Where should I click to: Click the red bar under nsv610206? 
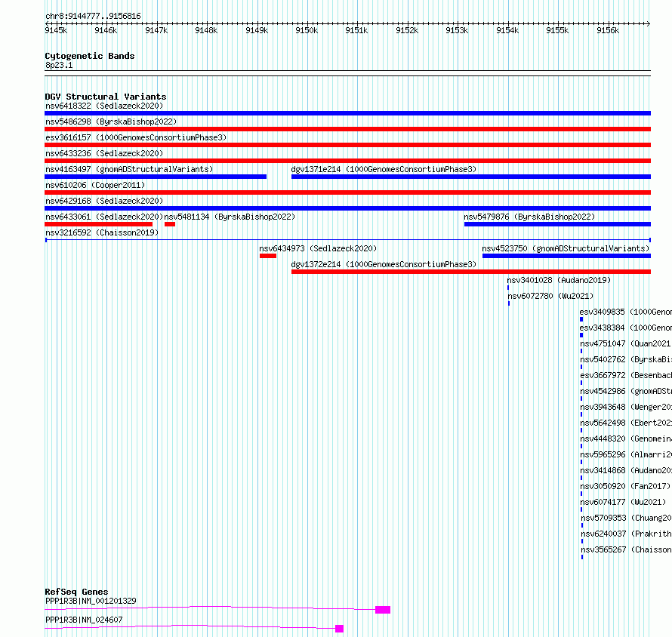(x=347, y=192)
